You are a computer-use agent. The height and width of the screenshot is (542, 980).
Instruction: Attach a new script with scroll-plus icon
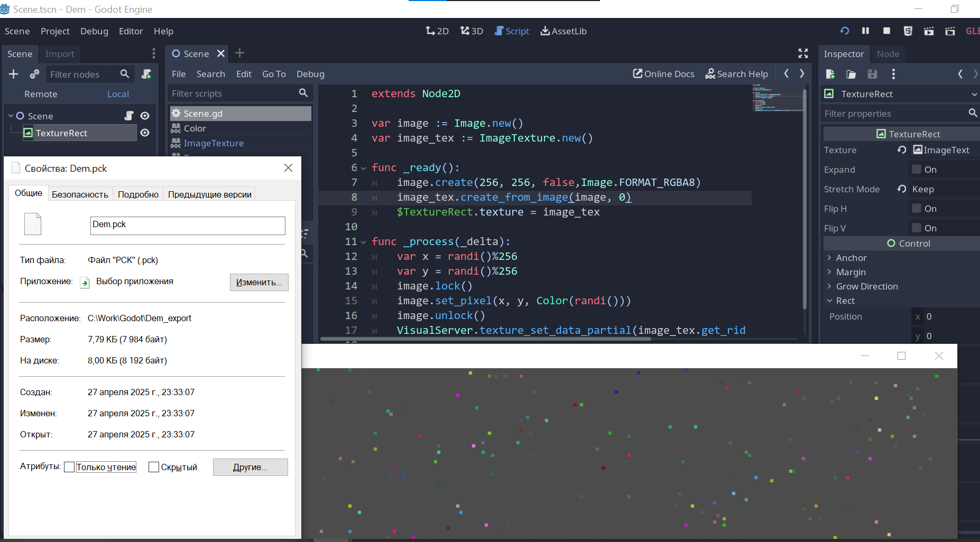(146, 74)
